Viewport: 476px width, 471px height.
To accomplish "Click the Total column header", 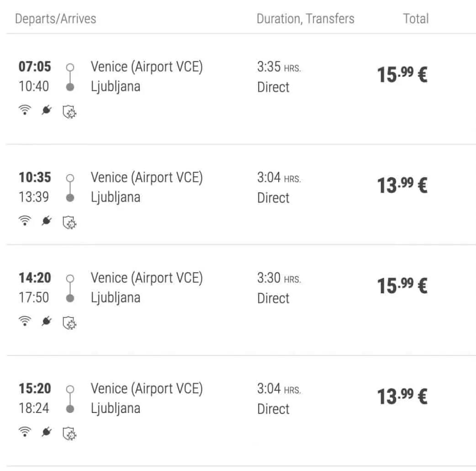I will 416,19.
